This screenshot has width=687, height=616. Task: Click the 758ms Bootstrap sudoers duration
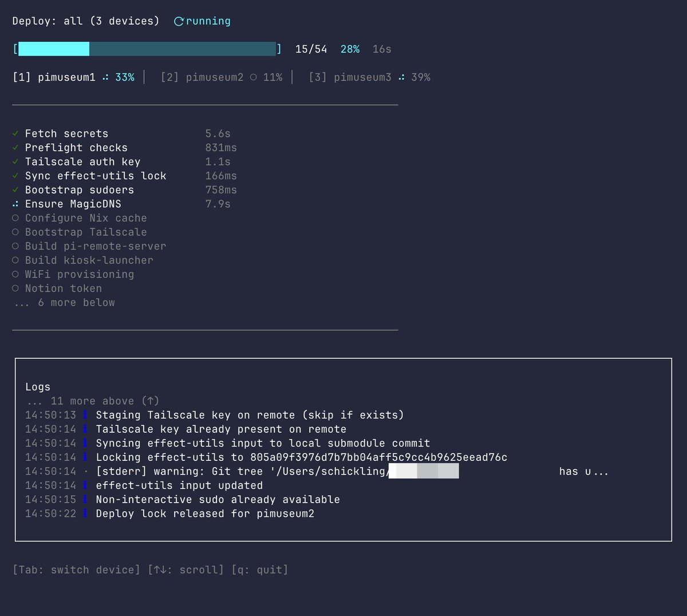(x=221, y=190)
